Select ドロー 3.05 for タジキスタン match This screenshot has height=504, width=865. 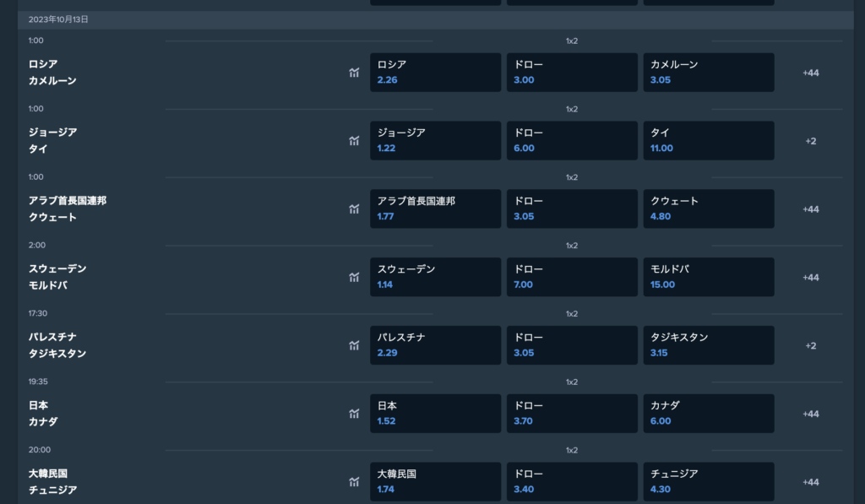tap(572, 345)
